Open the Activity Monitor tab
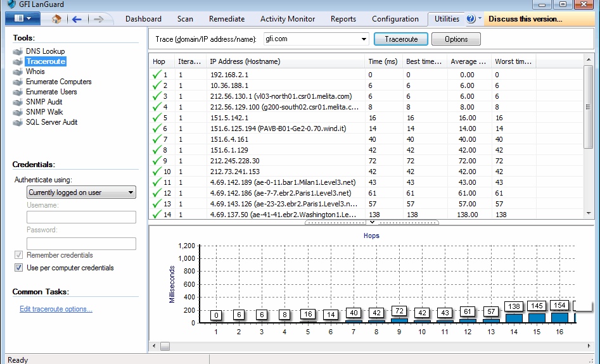This screenshot has height=364, width=600. [288, 19]
